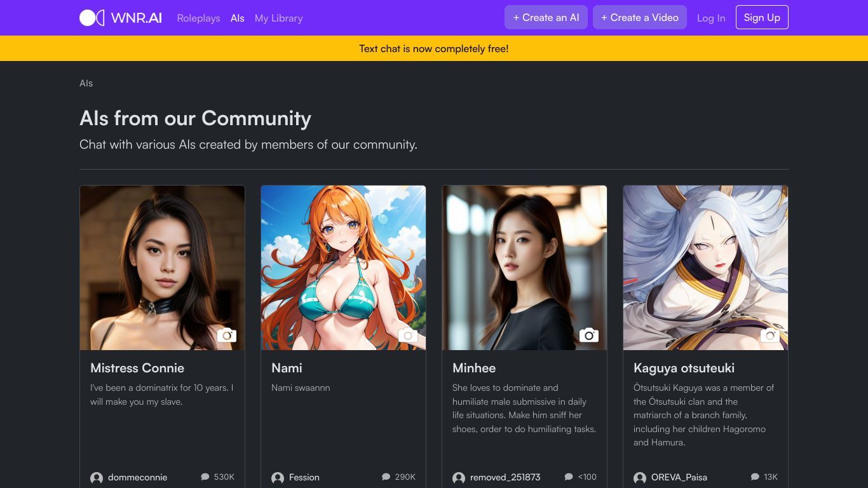This screenshot has height=488, width=868.
Task: Click chat bubble icon next to <100
Action: (x=569, y=477)
